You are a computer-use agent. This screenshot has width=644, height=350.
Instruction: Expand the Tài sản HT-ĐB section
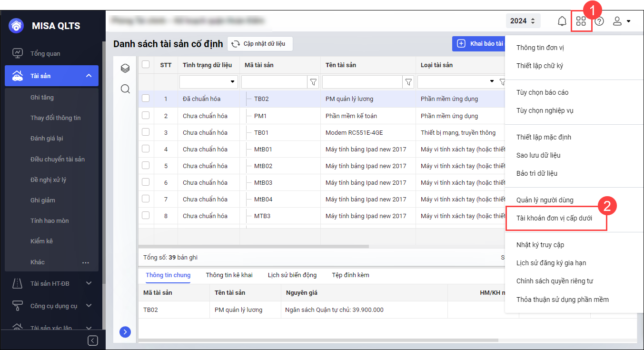(x=89, y=283)
